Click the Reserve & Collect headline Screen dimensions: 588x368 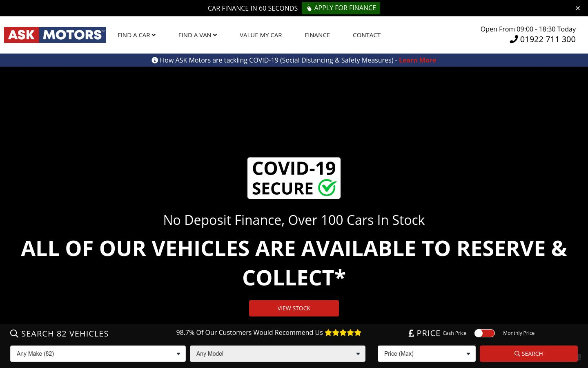(x=294, y=263)
